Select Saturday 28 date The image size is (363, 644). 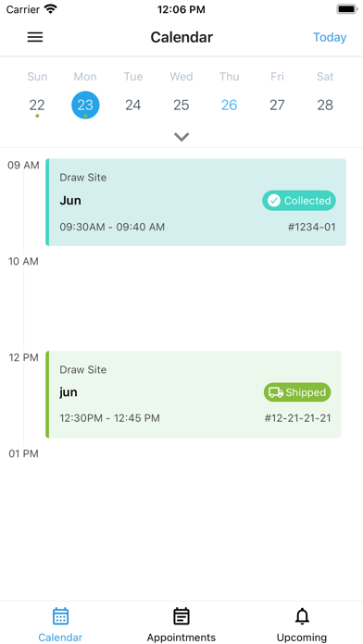tap(325, 105)
